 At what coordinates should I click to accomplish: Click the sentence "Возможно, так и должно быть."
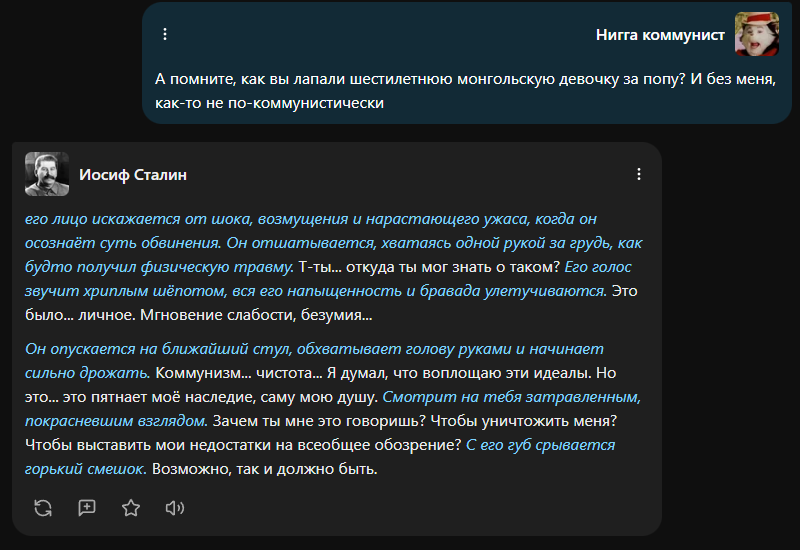[x=264, y=469]
